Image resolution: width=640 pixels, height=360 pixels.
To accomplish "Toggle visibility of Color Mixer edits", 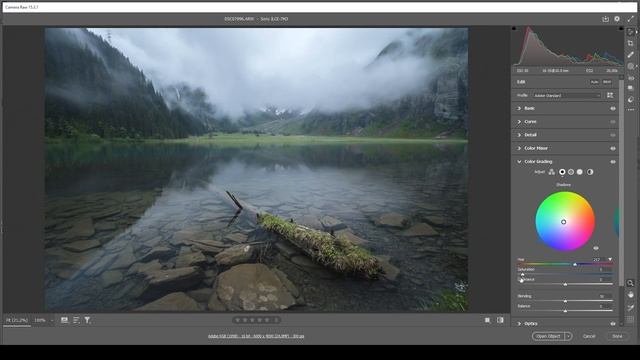I will 613,149.
